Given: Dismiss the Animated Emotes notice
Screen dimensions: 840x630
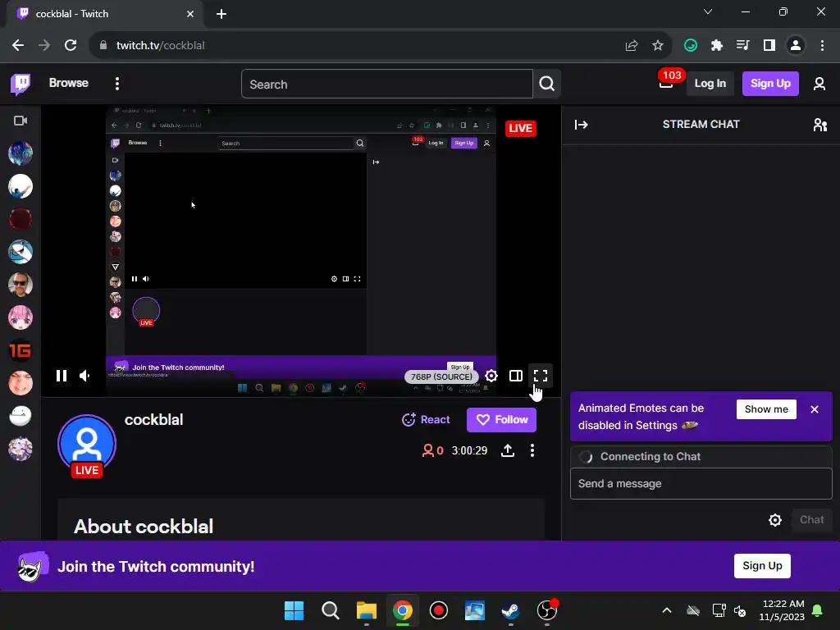Looking at the screenshot, I should (815, 409).
